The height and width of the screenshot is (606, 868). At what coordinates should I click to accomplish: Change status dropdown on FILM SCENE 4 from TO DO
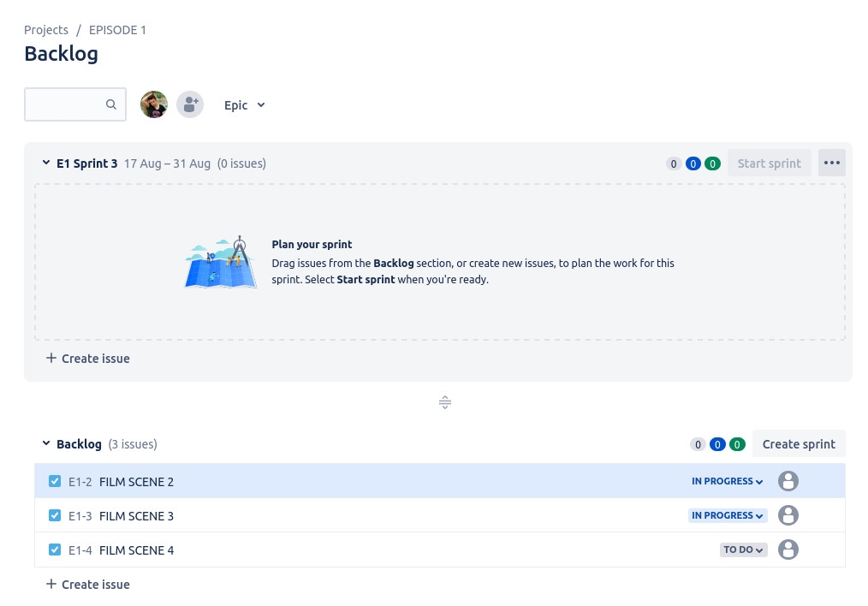click(742, 550)
